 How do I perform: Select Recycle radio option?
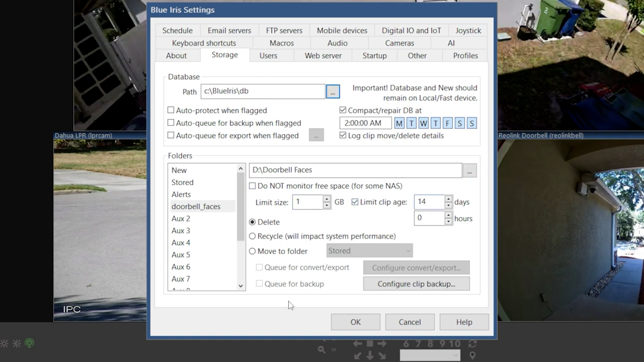[x=252, y=236]
